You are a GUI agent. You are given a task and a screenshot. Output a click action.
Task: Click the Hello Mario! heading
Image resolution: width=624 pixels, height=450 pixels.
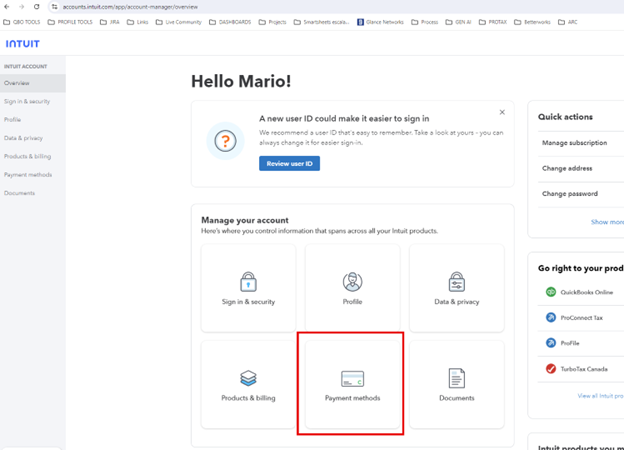[x=241, y=82]
